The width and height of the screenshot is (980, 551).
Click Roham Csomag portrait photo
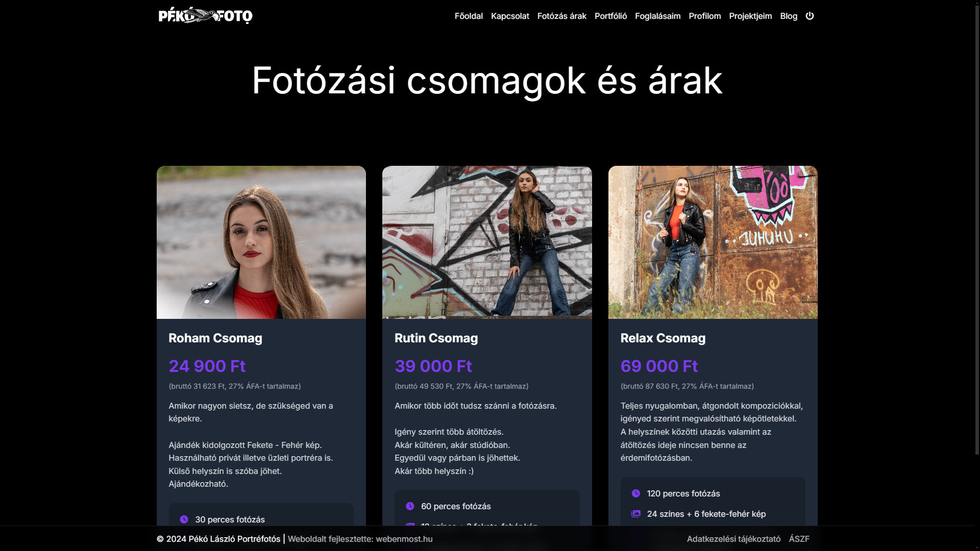tap(261, 242)
